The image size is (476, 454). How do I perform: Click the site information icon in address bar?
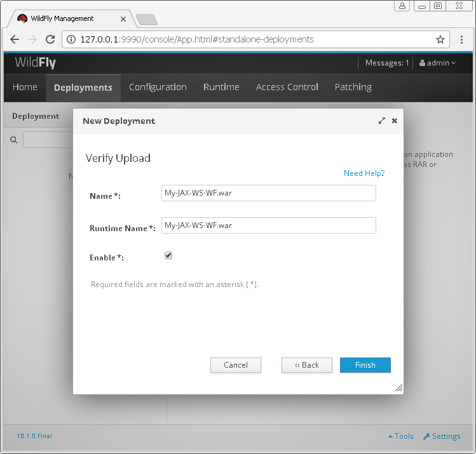click(71, 39)
